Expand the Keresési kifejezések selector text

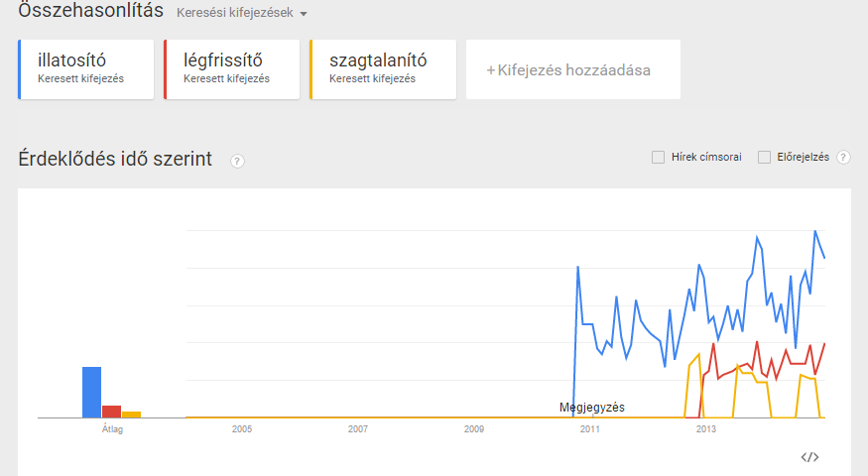235,13
